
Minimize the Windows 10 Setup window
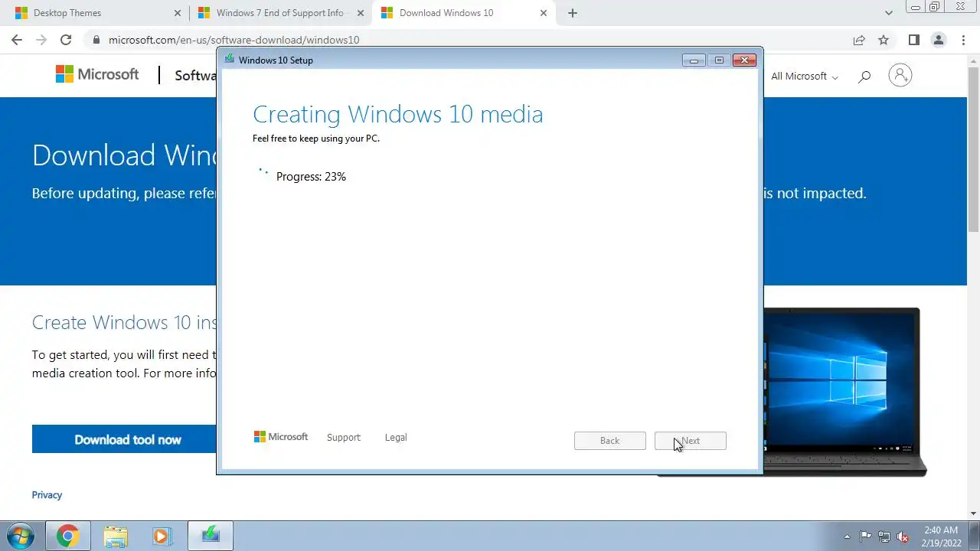click(x=694, y=60)
